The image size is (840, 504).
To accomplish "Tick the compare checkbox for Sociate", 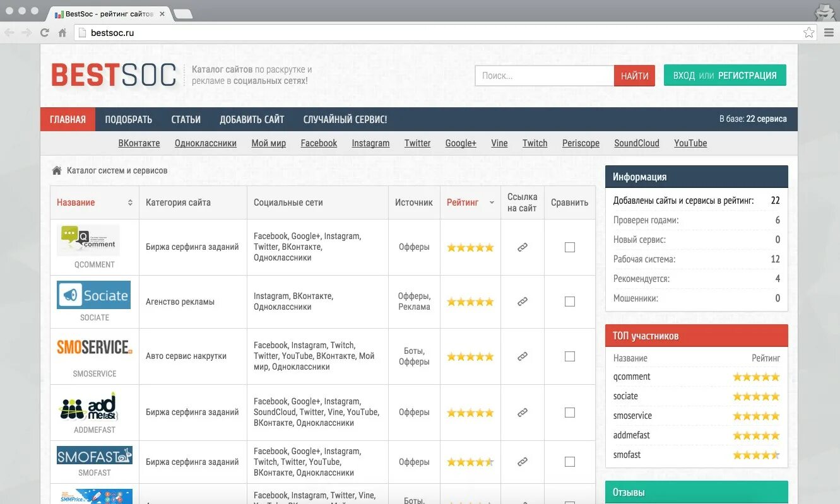I will point(570,302).
